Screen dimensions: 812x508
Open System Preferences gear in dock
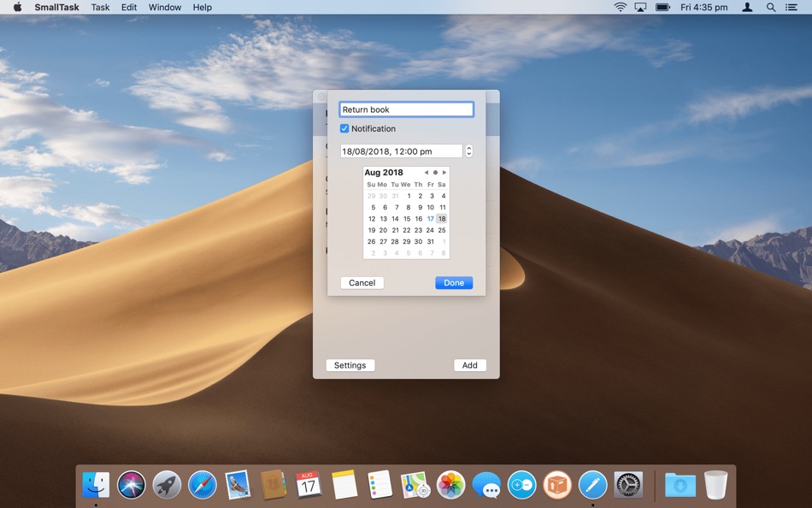628,485
